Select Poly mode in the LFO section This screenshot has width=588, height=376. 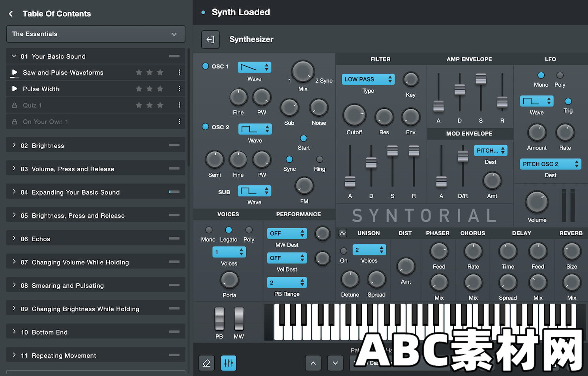click(x=560, y=75)
